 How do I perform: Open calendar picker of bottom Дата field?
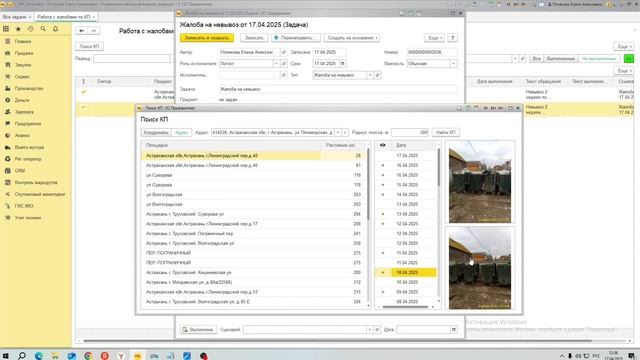coord(453,329)
